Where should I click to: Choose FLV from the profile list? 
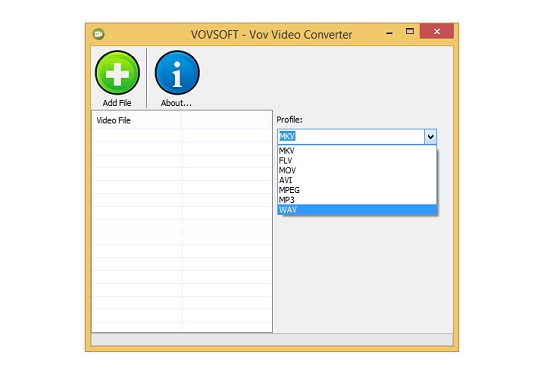pyautogui.click(x=357, y=161)
